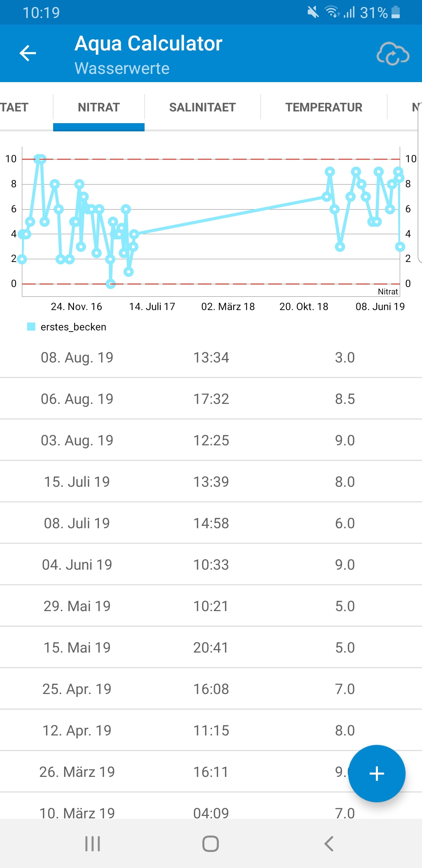Open the 06. Aug. 19 measurement row

click(211, 399)
